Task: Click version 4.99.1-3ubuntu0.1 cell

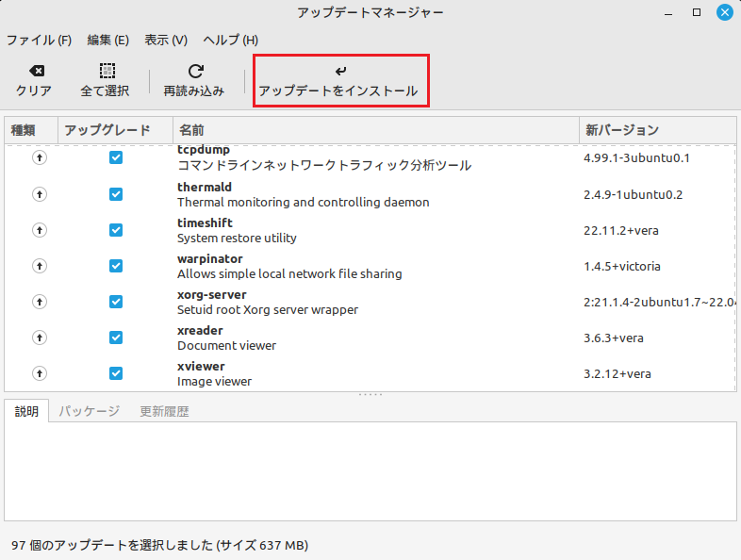Action: (636, 157)
